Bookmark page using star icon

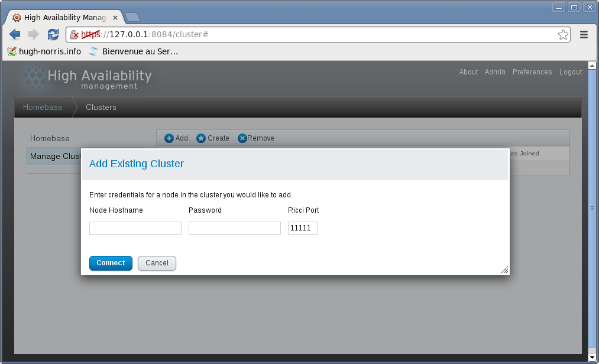[563, 35]
